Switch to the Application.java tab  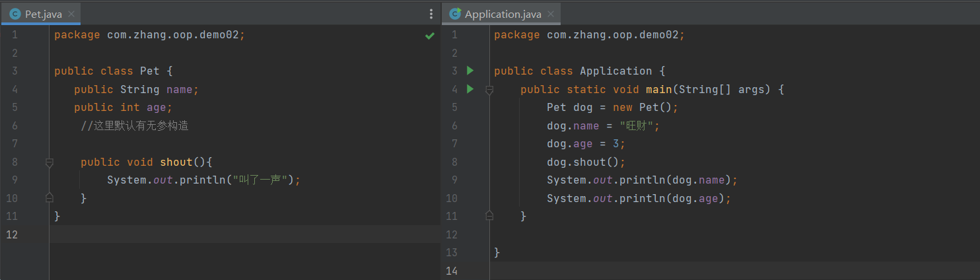503,14
